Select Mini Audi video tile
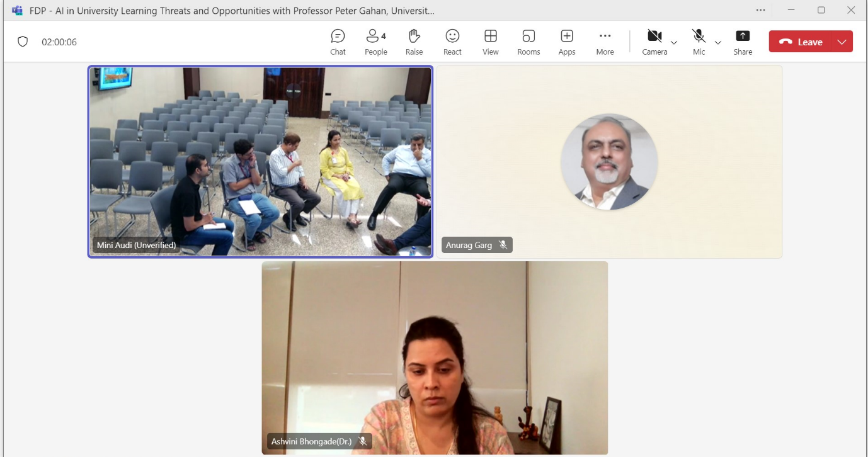 click(x=260, y=162)
